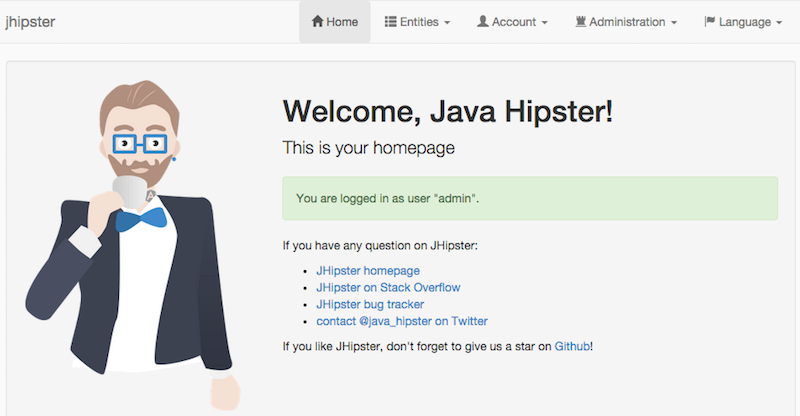Open the Administration dropdown caret
Viewport: 800px width, 416px height.
pos(674,23)
